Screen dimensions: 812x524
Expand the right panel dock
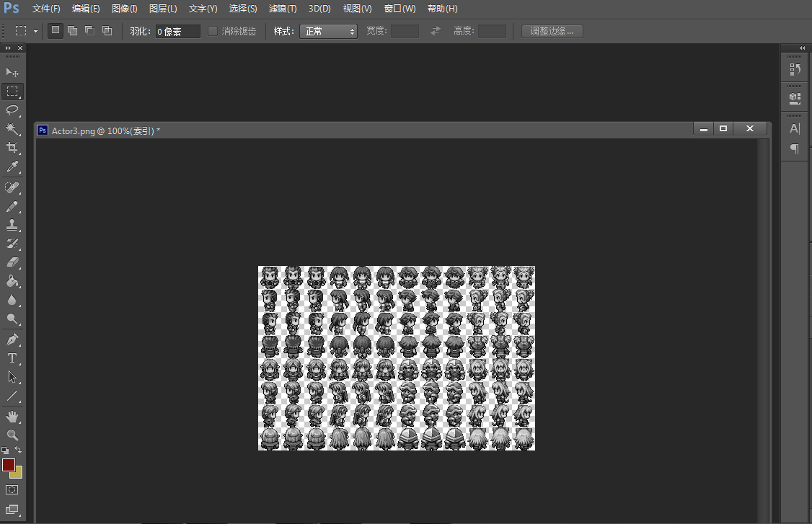[x=802, y=48]
